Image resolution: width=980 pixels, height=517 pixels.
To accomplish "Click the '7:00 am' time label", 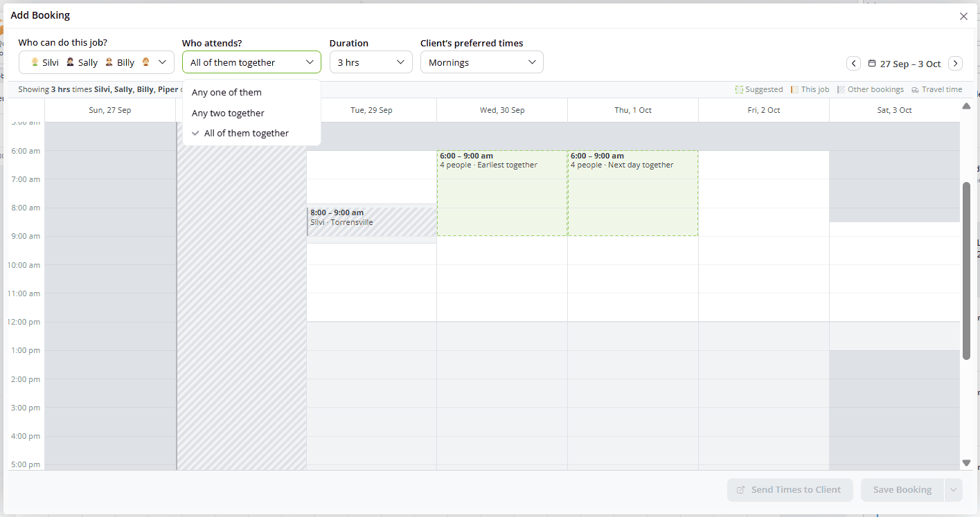I will pyautogui.click(x=25, y=179).
